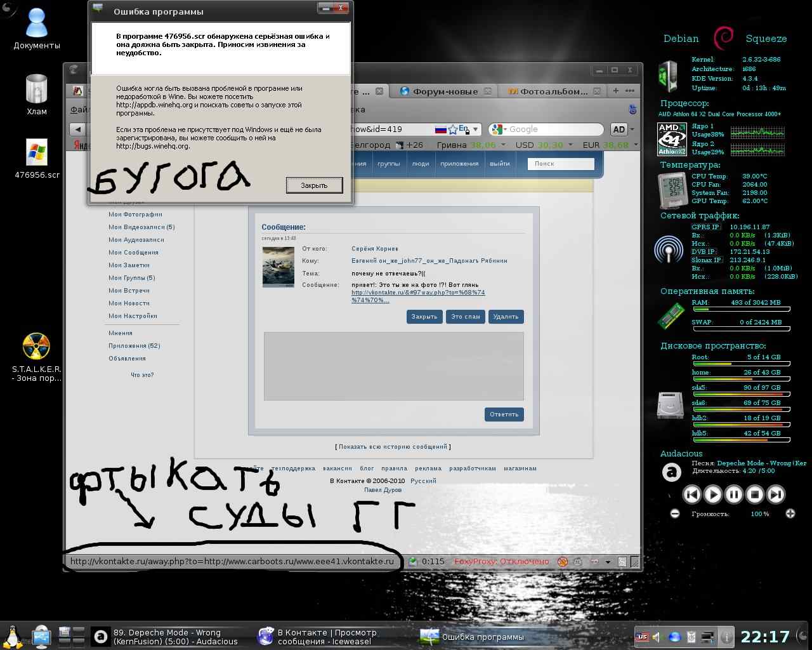Click the NoScript blocked icon in status bar
The height and width of the screenshot is (650, 812).
(562, 562)
